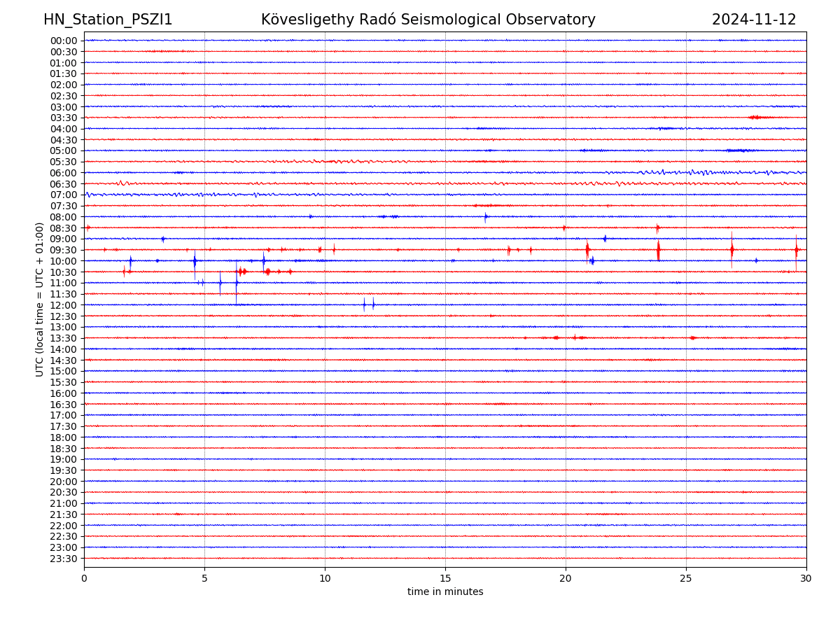Click the HN_Station_PSZI1 station title
840x630 pixels.
coord(108,20)
